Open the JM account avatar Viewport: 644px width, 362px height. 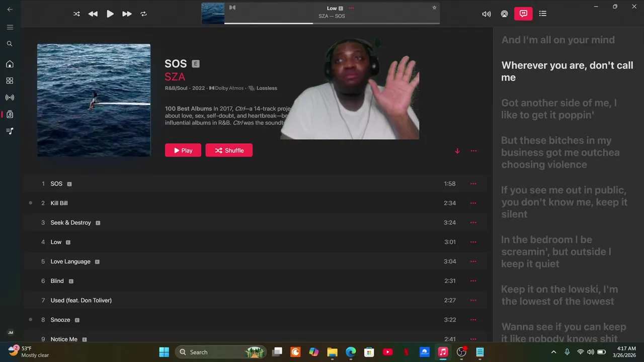pyautogui.click(x=11, y=333)
